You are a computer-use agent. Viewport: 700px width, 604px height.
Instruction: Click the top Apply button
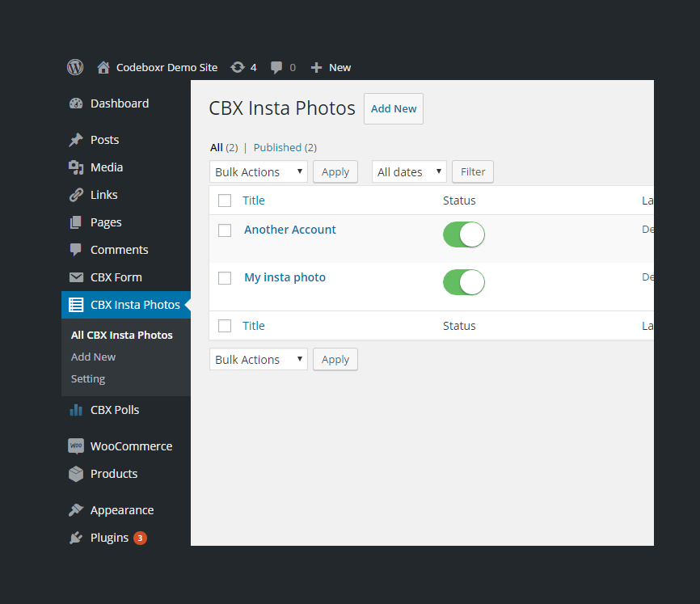335,172
